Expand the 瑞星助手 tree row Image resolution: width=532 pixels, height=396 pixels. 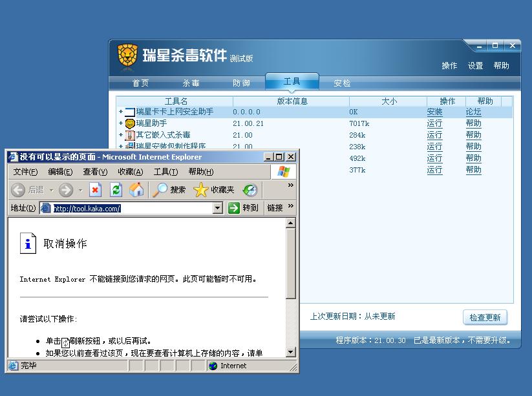pyautogui.click(x=121, y=123)
